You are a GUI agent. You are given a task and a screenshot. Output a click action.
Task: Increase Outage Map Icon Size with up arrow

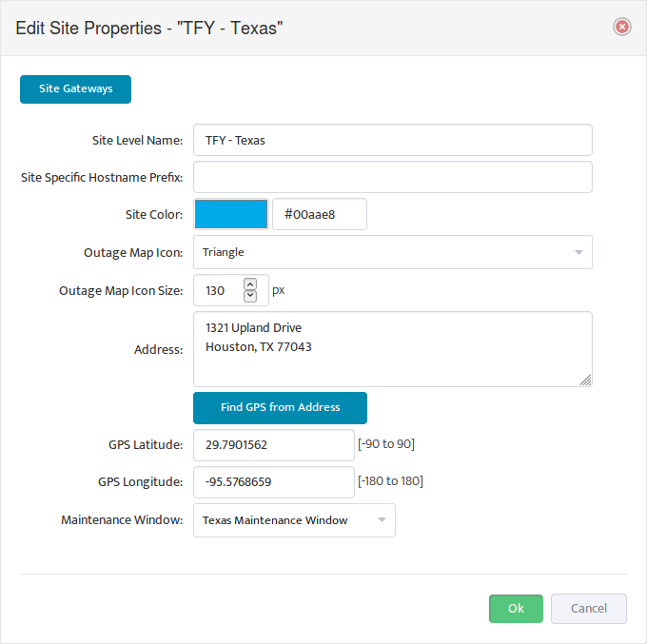(250, 284)
